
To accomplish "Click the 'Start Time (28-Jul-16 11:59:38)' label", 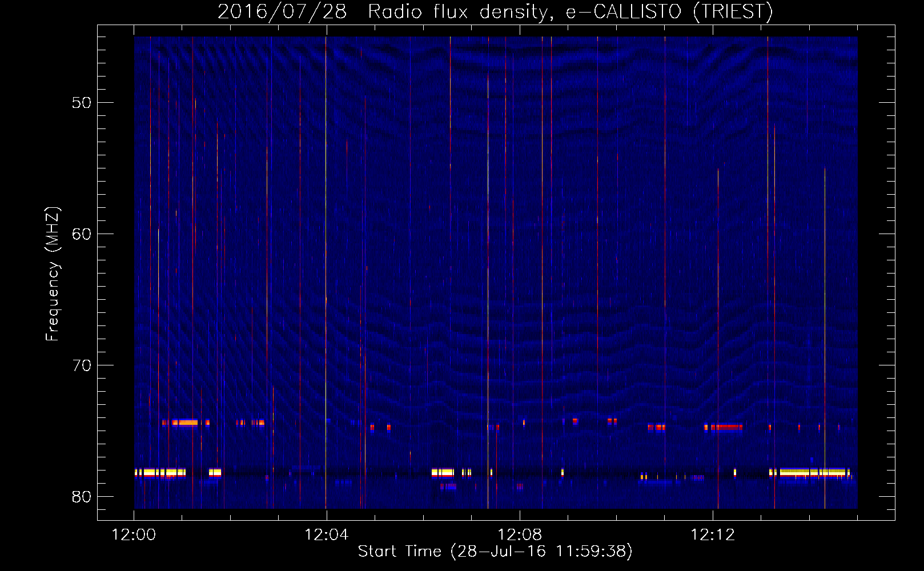I will click(x=495, y=551).
